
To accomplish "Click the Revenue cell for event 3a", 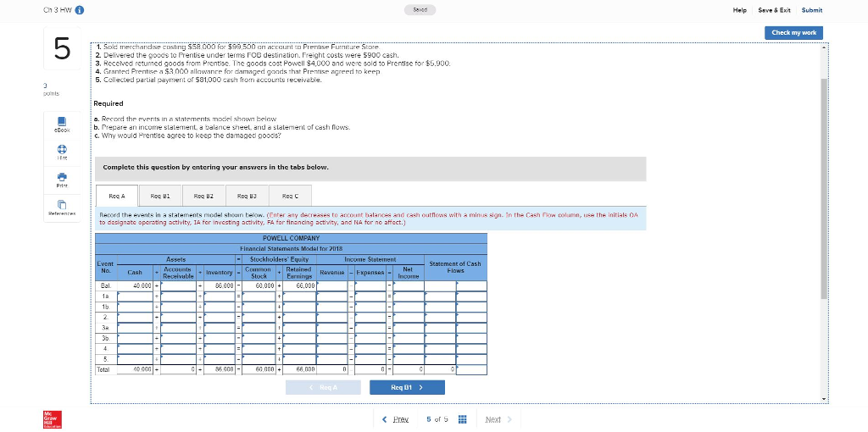I will click(x=332, y=329).
